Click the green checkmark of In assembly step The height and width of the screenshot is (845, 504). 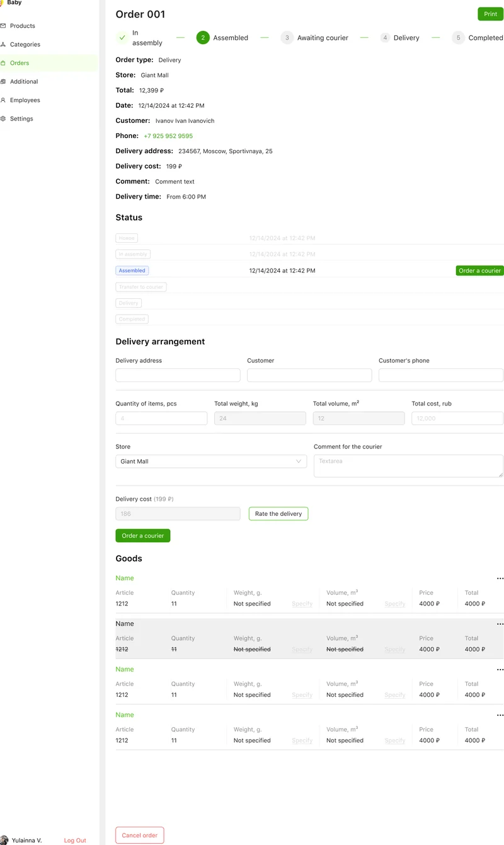(x=122, y=38)
